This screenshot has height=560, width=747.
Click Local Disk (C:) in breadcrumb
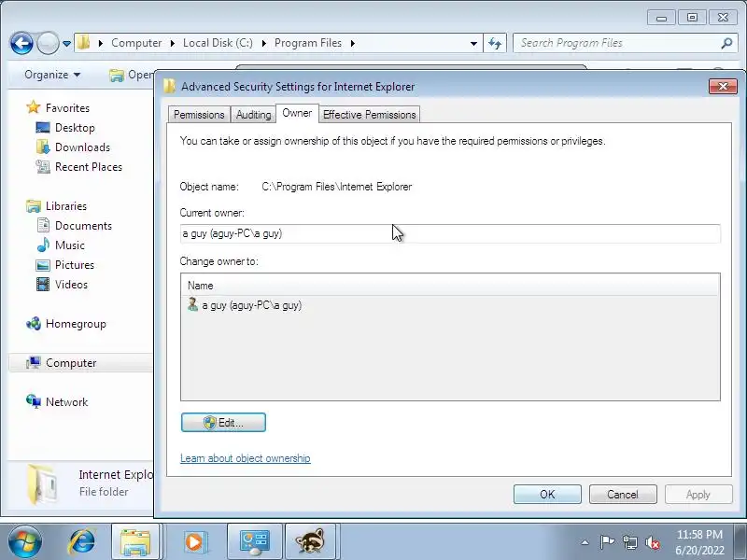pos(218,43)
